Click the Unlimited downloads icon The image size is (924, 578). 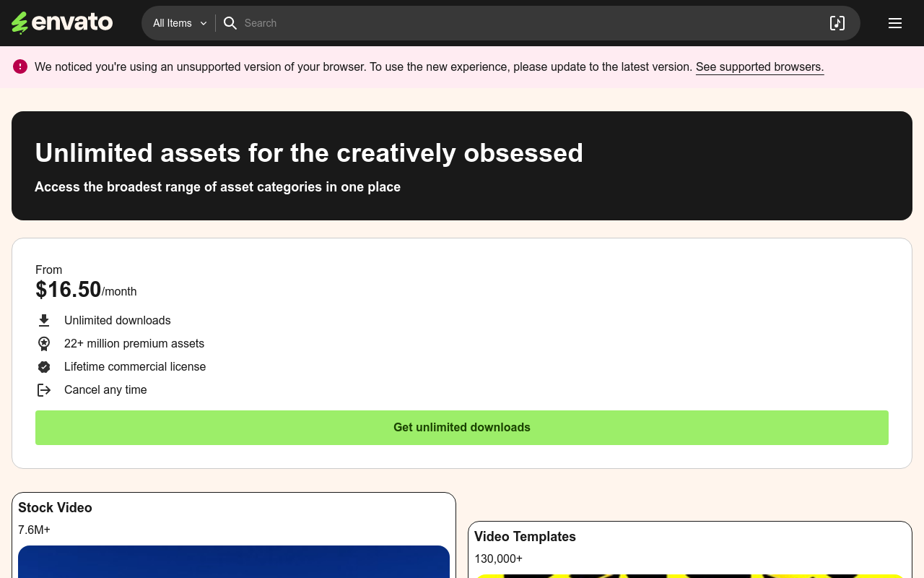click(44, 320)
